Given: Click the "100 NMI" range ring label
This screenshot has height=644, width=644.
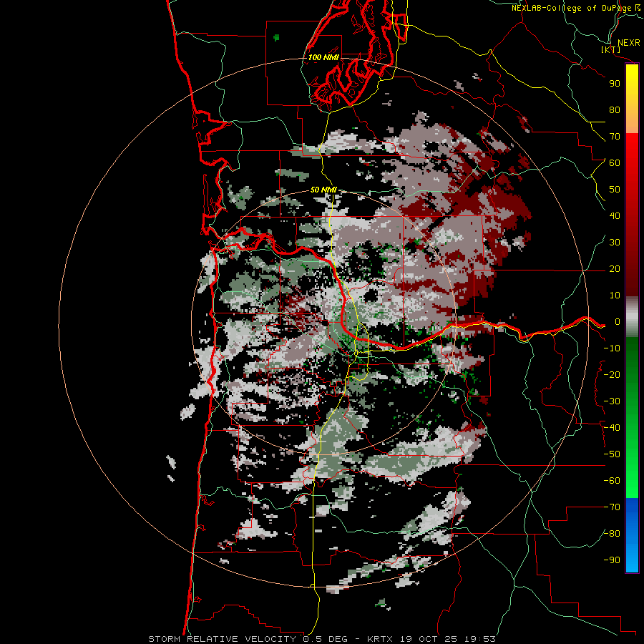Looking at the screenshot, I should 323,57.
